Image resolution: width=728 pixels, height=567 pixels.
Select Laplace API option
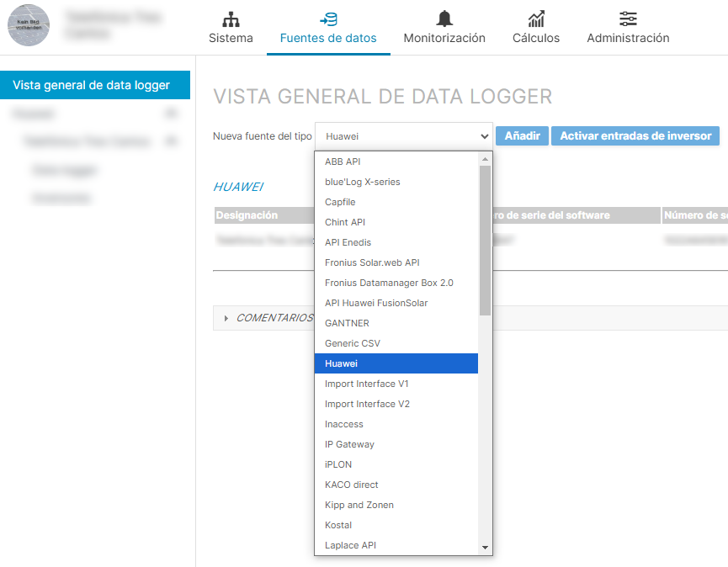[396, 545]
